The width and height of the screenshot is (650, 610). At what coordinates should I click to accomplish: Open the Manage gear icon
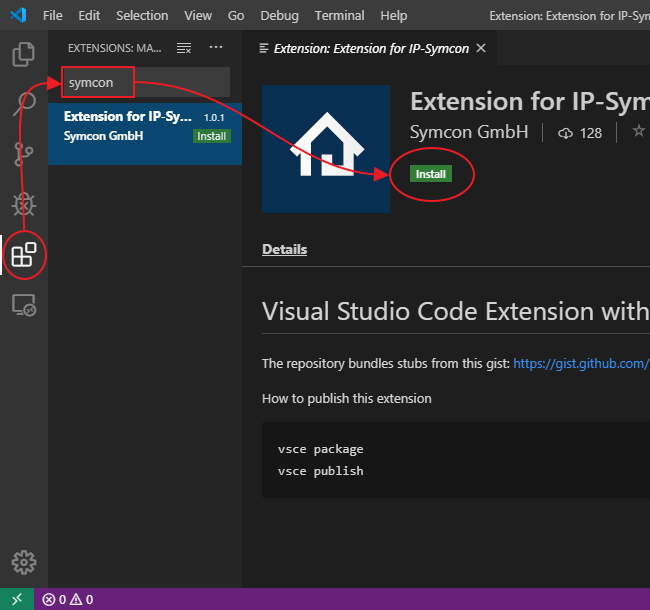click(24, 561)
